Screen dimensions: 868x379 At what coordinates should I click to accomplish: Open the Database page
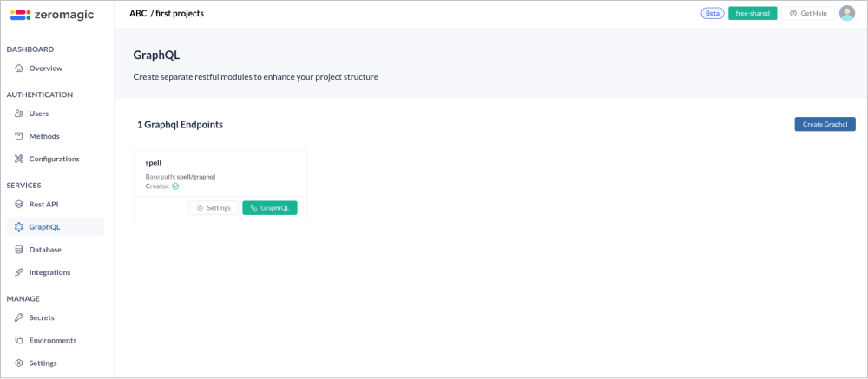(x=56, y=250)
